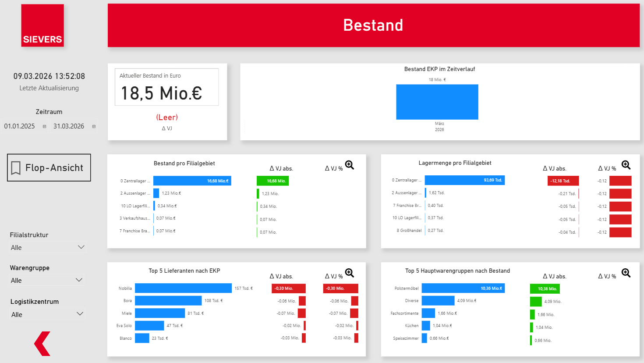Image resolution: width=644 pixels, height=363 pixels.
Task: Select the Diverse 4,09 Mio.€ bar
Action: [x=438, y=301]
